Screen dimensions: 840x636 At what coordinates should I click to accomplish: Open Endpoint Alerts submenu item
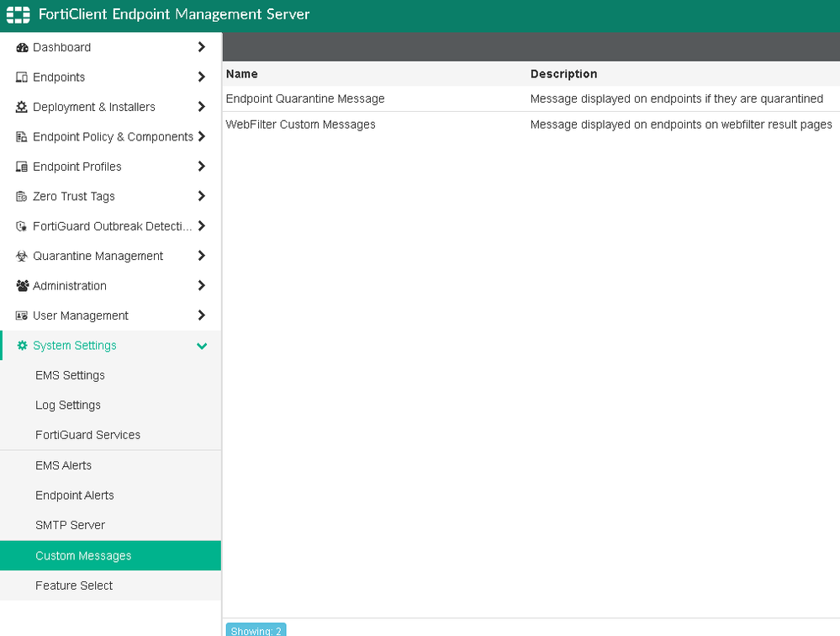pyautogui.click(x=110, y=496)
